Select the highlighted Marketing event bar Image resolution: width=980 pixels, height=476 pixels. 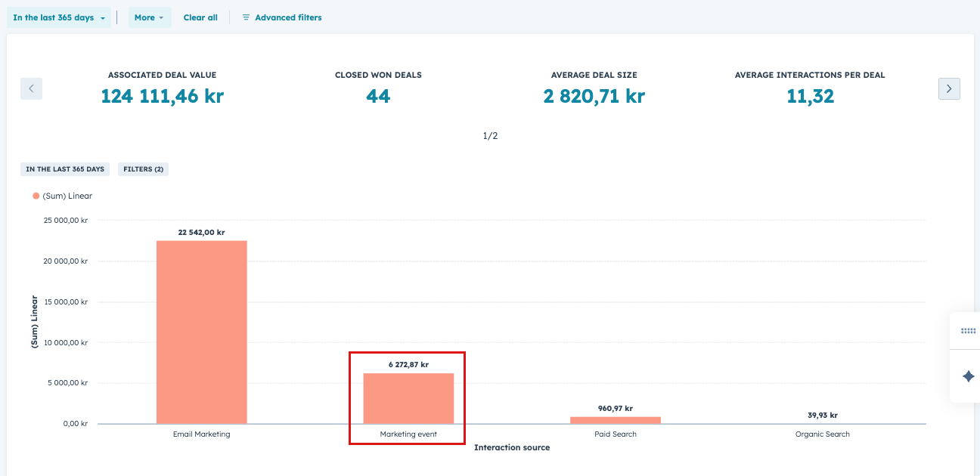tap(408, 397)
